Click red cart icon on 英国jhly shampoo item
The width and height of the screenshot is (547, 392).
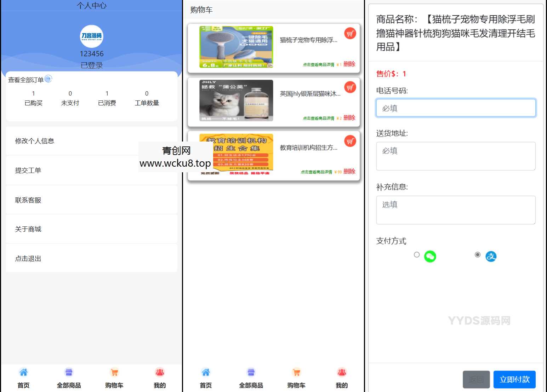pyautogui.click(x=350, y=87)
